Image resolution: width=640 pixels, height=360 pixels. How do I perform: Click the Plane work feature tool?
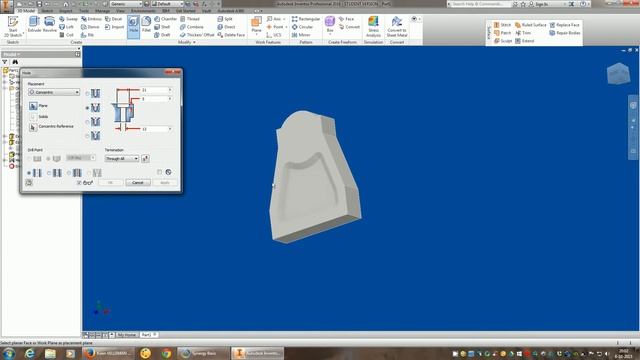(x=256, y=24)
